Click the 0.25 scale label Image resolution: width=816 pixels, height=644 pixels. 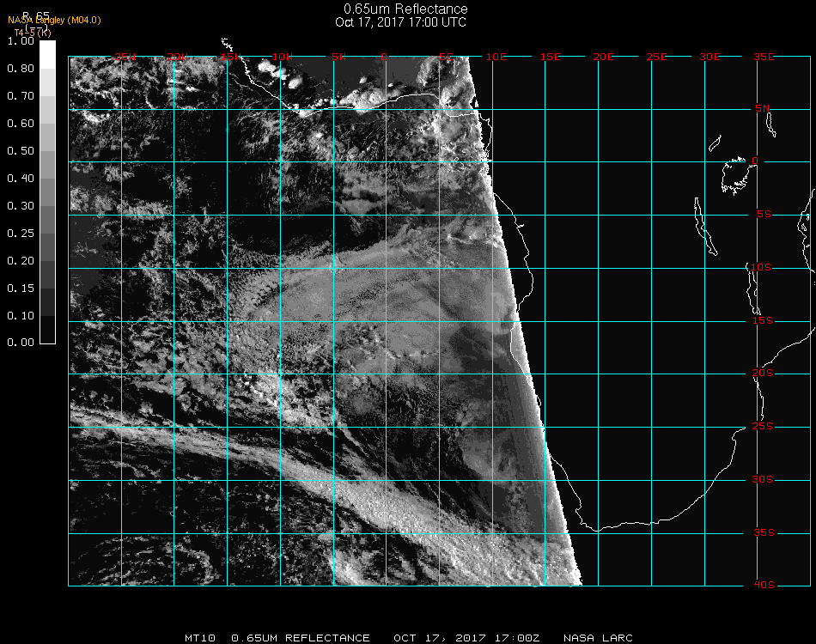coord(21,233)
